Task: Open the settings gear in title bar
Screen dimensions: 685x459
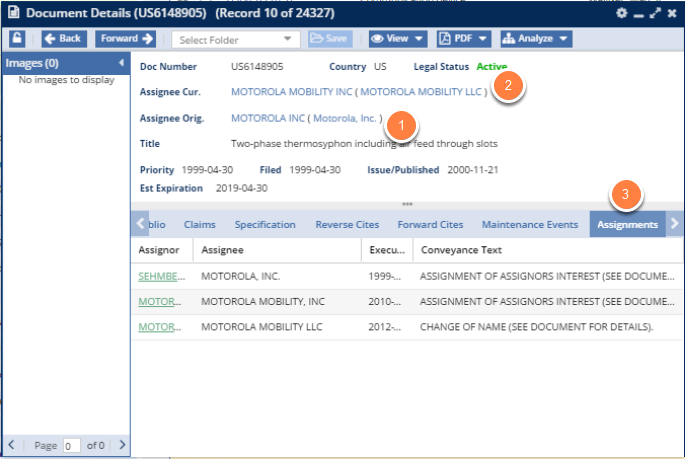Action: 622,13
